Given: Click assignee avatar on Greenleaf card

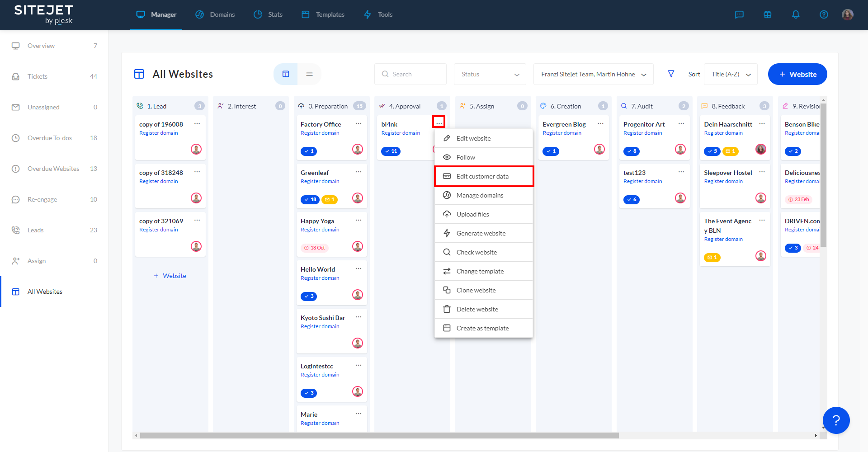Looking at the screenshot, I should 357,198.
